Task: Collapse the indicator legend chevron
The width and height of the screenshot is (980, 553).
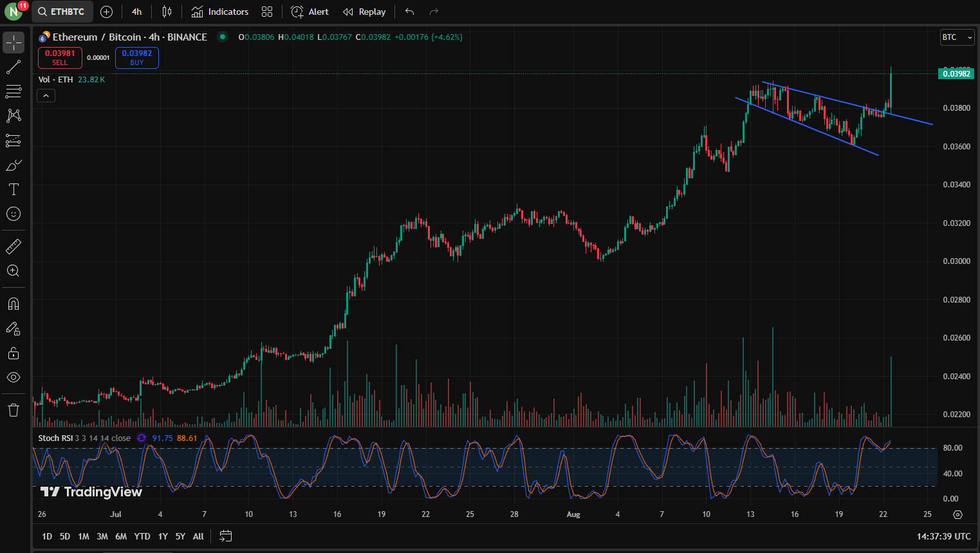Action: 46,96
